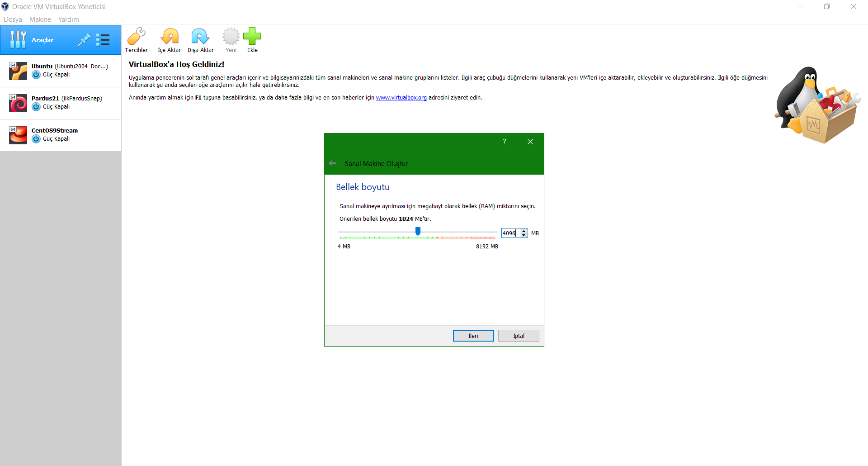The width and height of the screenshot is (868, 466).
Task: Click the 8192 MB maximum label
Action: [487, 247]
